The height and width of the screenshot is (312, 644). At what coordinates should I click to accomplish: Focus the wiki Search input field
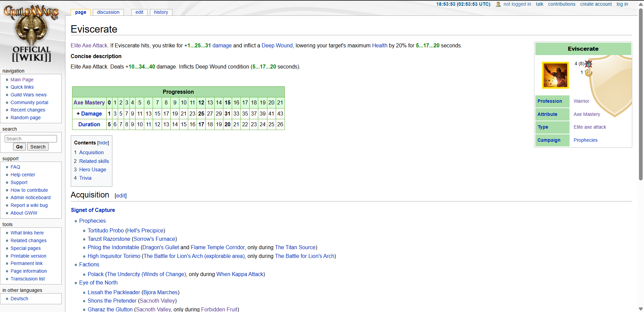coord(31,139)
